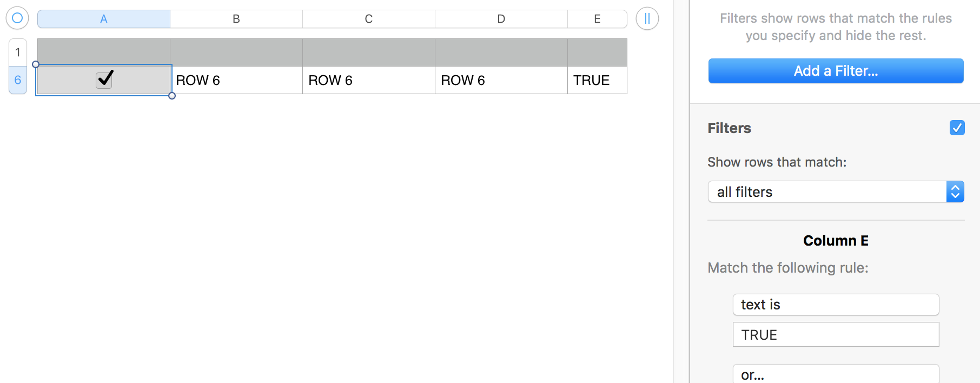980x383 pixels.
Task: Click cell E6 containing TRUE
Action: pos(597,80)
